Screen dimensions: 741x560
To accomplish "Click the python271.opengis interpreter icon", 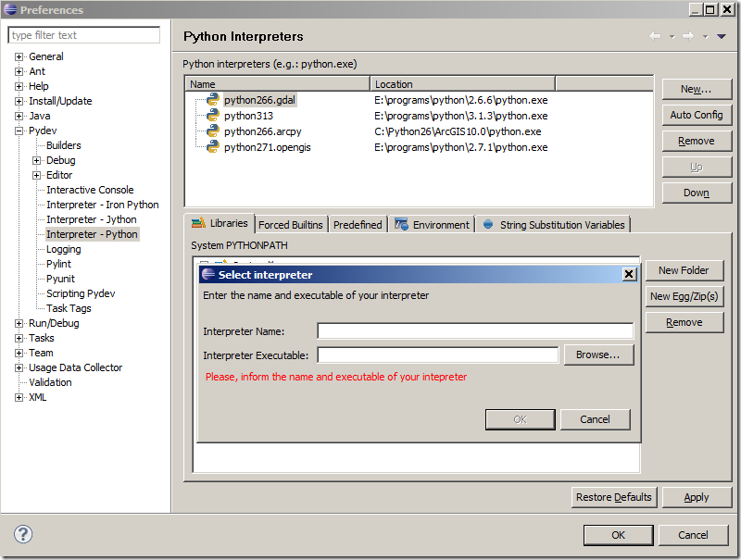I will click(213, 147).
